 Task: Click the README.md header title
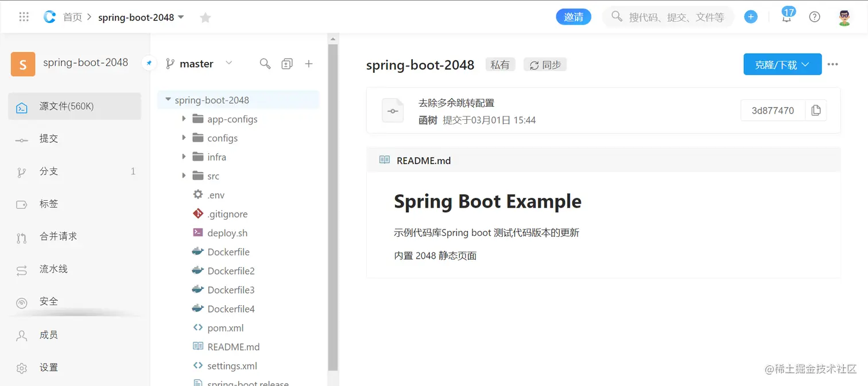point(424,161)
